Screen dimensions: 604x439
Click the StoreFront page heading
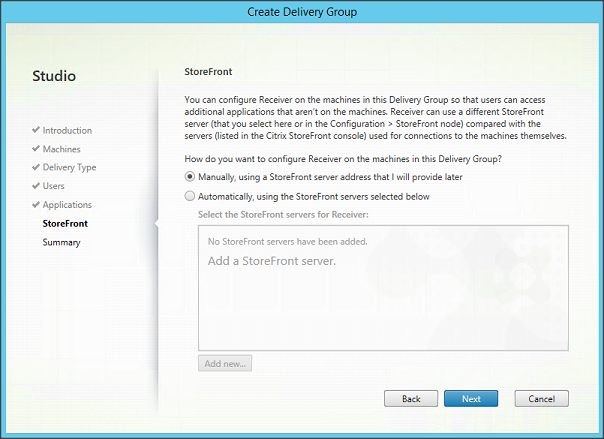coord(208,72)
